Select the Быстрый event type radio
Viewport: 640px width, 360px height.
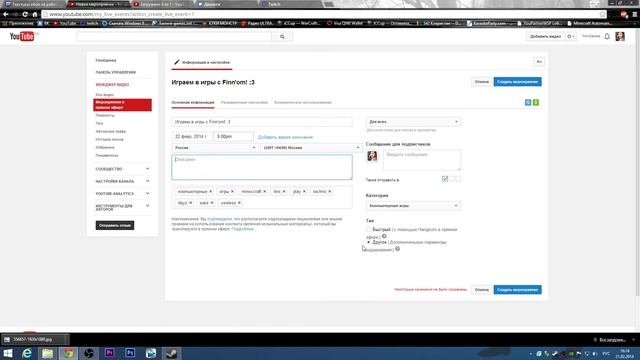(369, 229)
